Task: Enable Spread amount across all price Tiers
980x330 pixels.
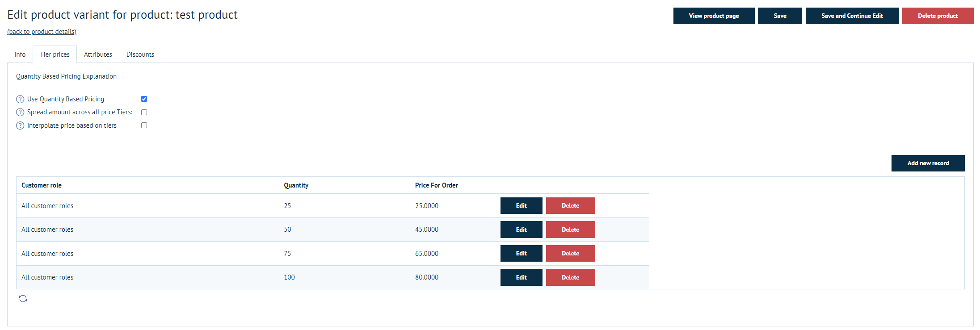Action: [144, 112]
